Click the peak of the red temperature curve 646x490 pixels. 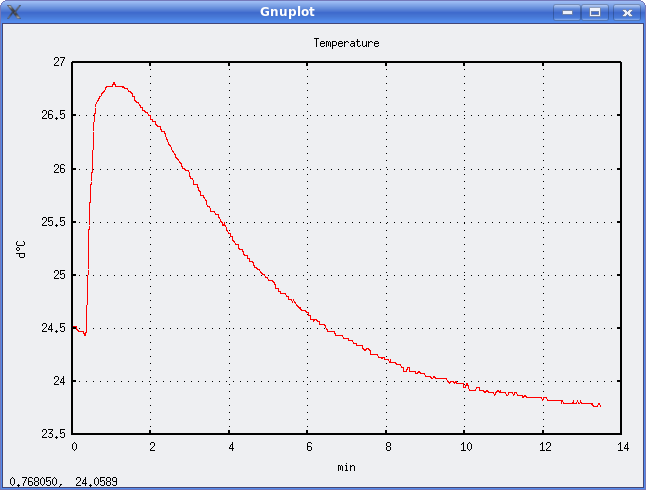pyautogui.click(x=114, y=83)
